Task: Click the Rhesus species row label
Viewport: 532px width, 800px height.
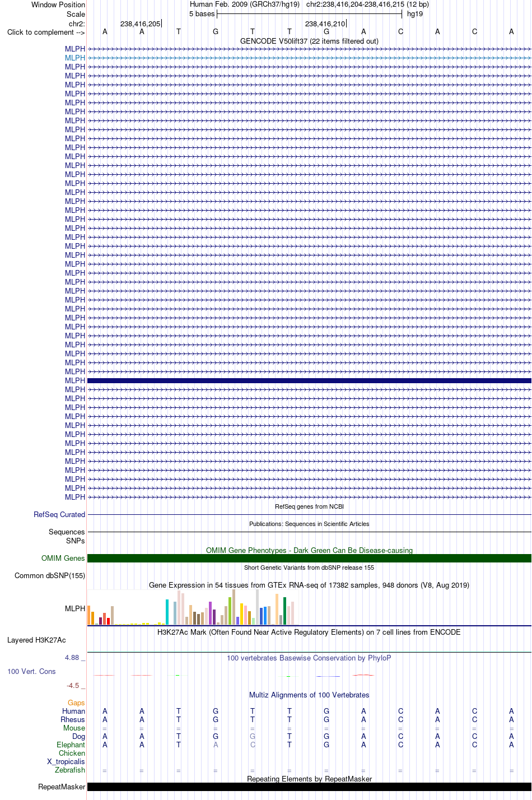Action: [73, 719]
